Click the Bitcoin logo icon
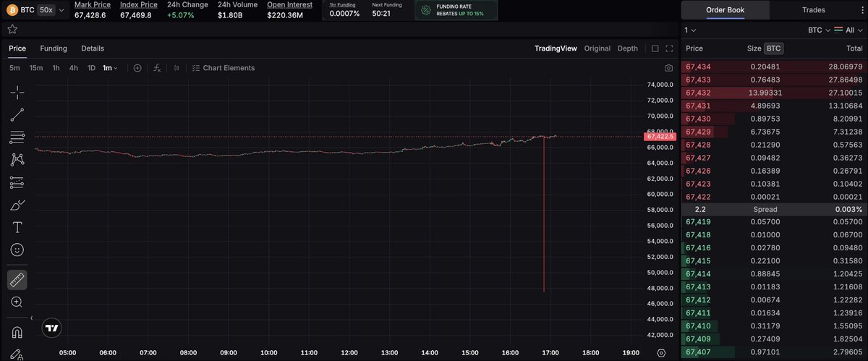 click(x=12, y=10)
